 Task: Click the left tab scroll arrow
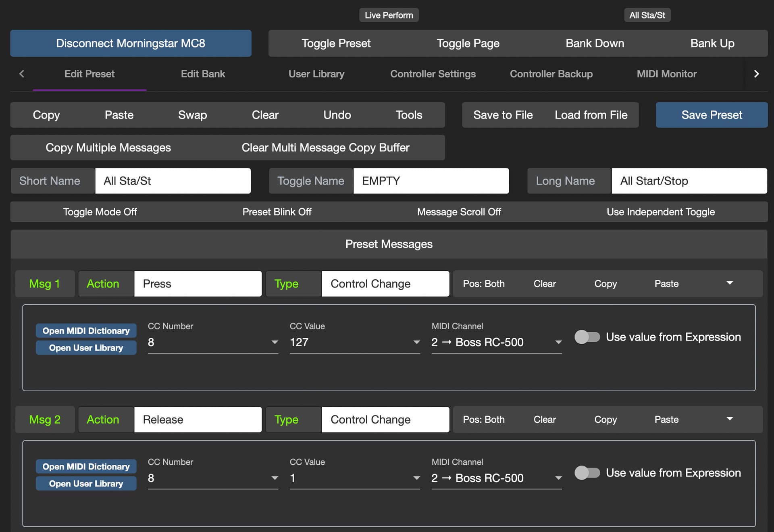pyautogui.click(x=22, y=74)
